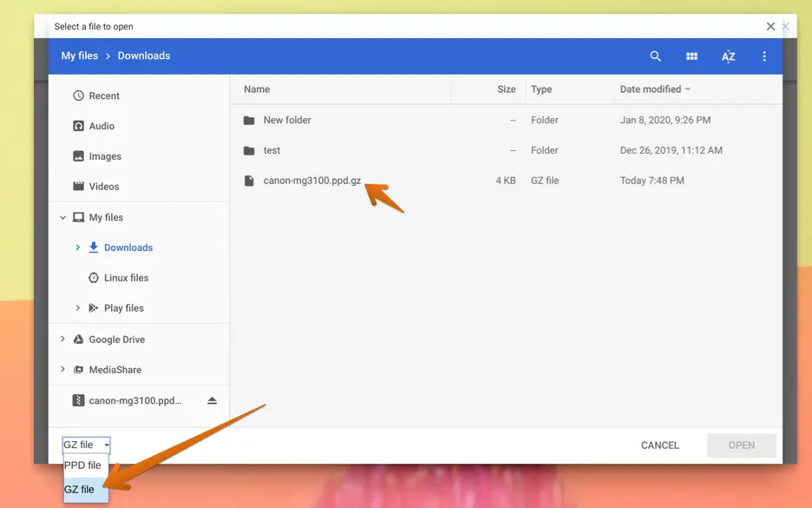Expand the Play files tree
The image size is (812, 508).
click(x=78, y=308)
